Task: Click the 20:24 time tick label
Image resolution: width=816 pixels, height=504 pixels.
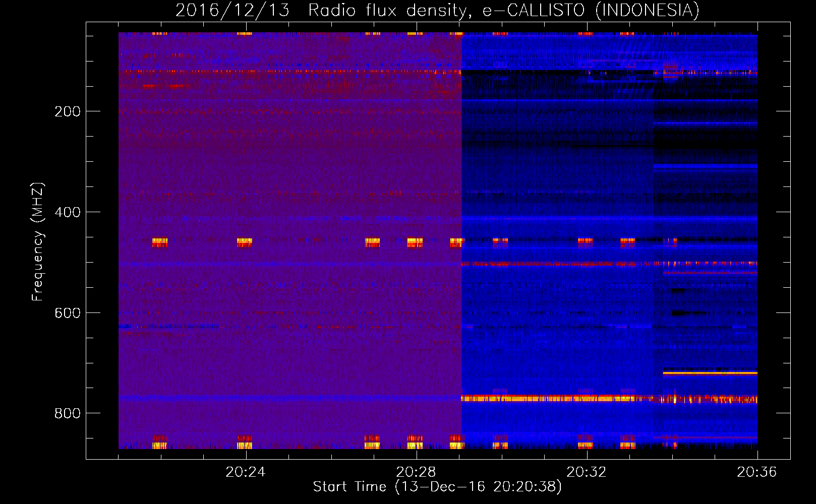Action: (246, 472)
